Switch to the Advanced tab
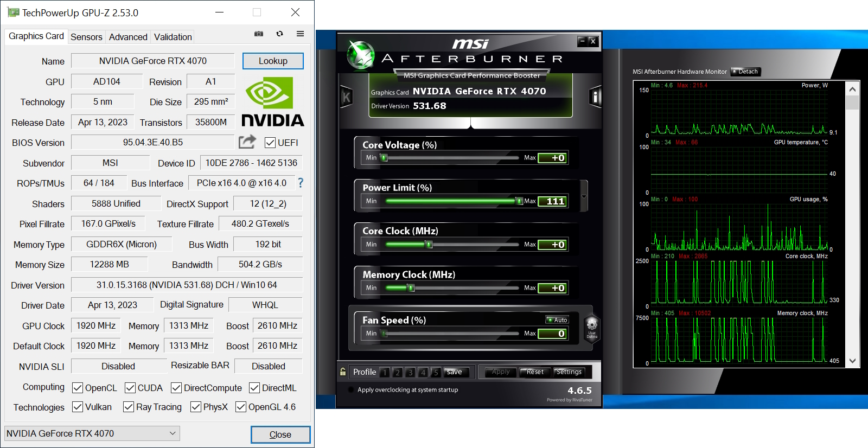 (x=128, y=37)
